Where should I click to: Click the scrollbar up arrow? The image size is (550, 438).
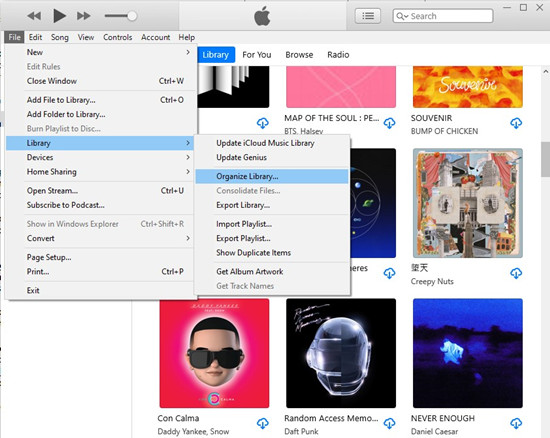click(x=545, y=72)
